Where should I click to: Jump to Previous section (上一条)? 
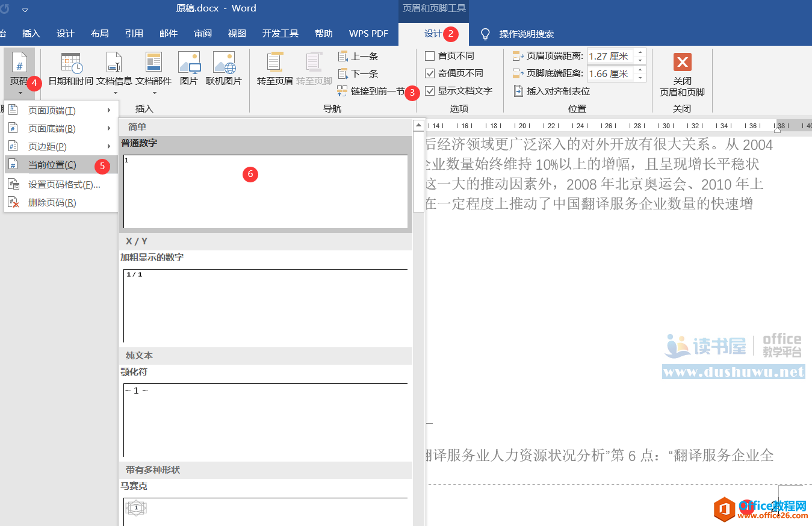tap(358, 56)
